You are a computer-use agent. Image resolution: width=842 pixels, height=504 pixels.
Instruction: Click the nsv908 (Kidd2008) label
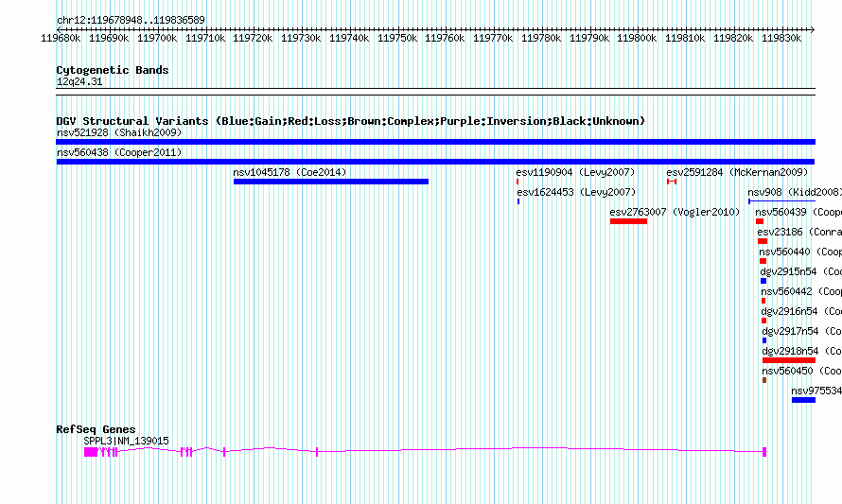[795, 192]
